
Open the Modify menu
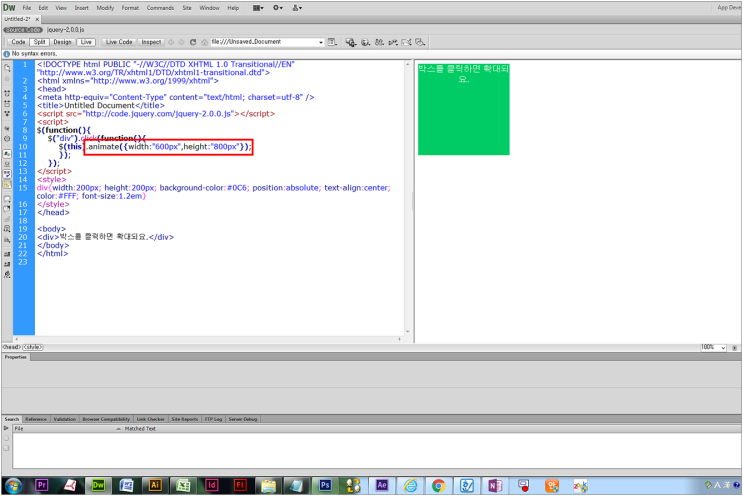105,8
